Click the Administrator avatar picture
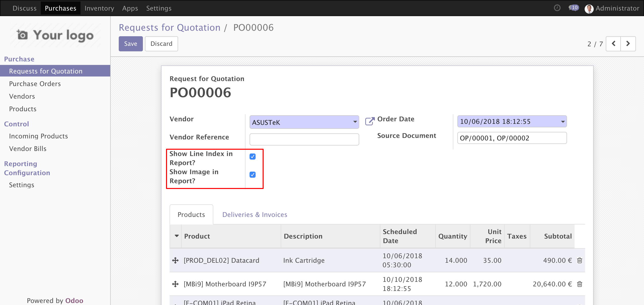Screen dimensions: 644x305 589,9
